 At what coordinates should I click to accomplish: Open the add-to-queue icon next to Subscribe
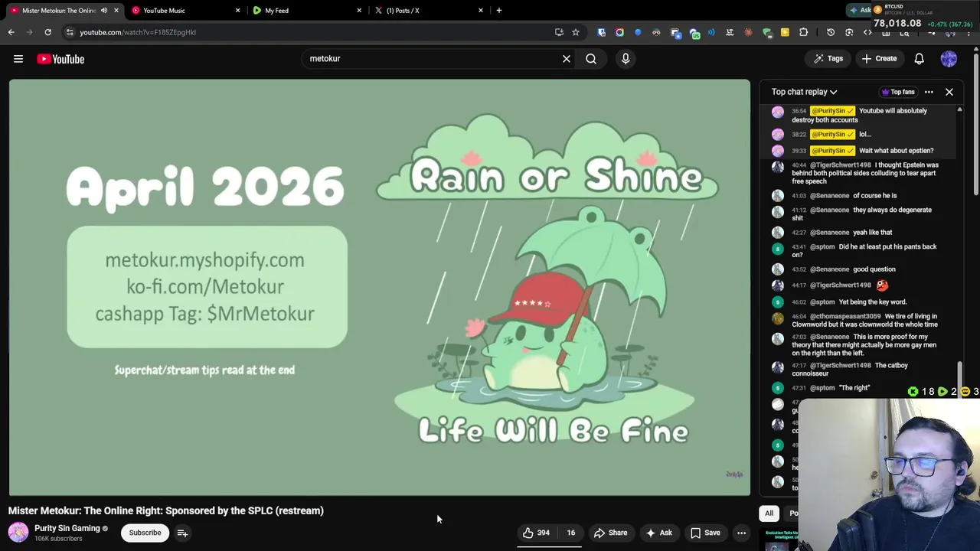[182, 533]
